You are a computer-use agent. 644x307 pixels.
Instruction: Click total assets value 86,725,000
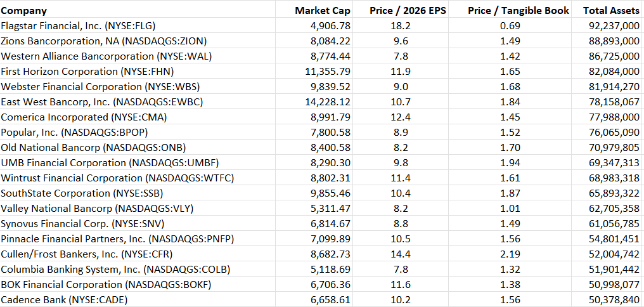614,56
